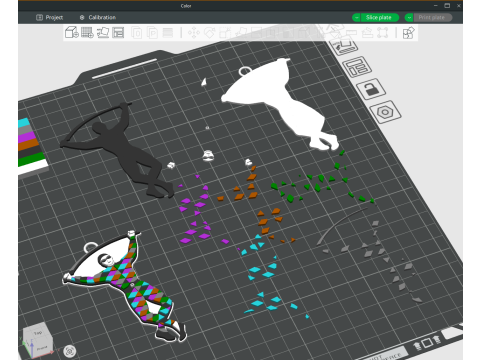Select the cyan stripe of color strip object
Viewport: 480px width, 360px height.
point(24,123)
